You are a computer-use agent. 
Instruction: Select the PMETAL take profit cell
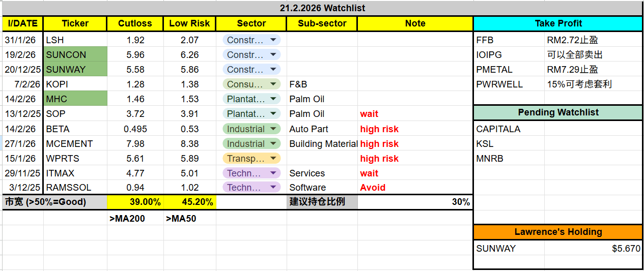click(509, 70)
